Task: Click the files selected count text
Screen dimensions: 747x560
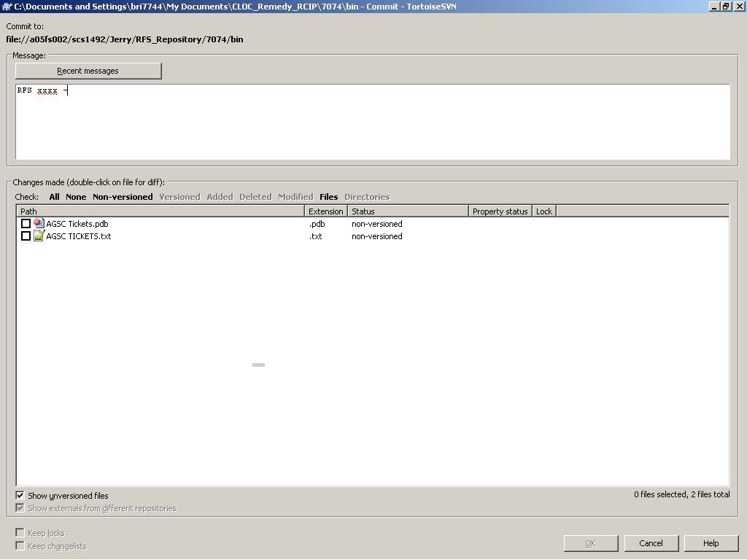Action: pyautogui.click(x=682, y=494)
